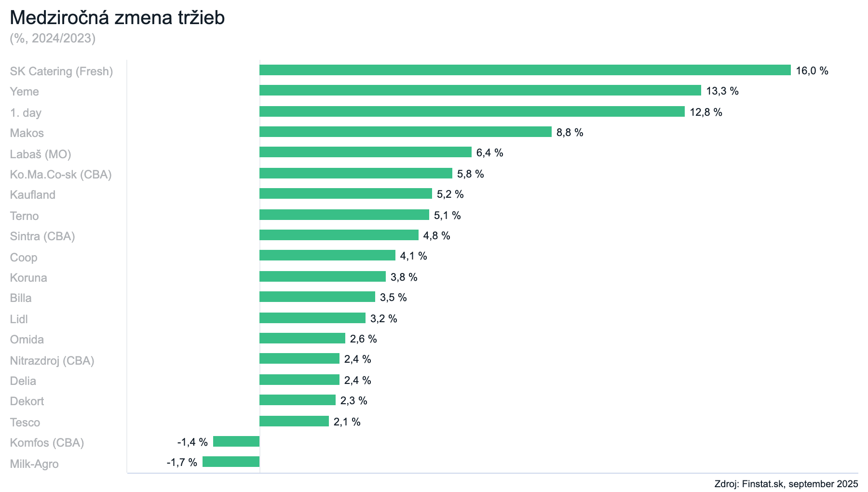This screenshot has width=868, height=492.
Task: Click the Billa category label
Action: 21,298
